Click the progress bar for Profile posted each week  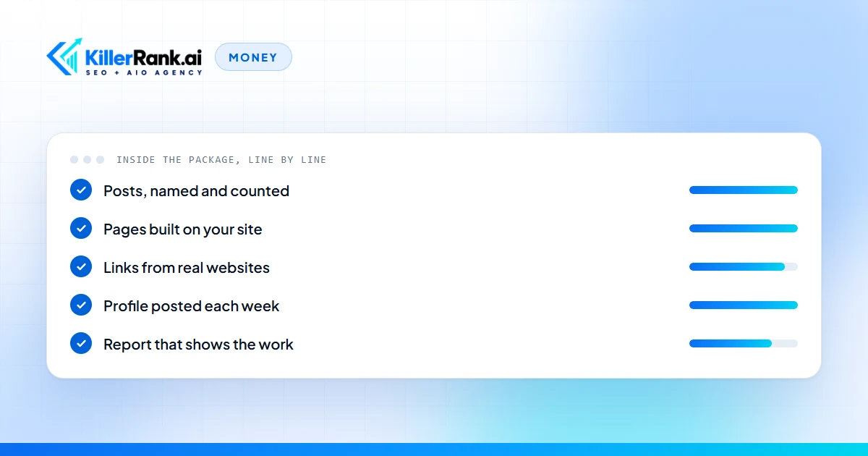pyautogui.click(x=744, y=305)
